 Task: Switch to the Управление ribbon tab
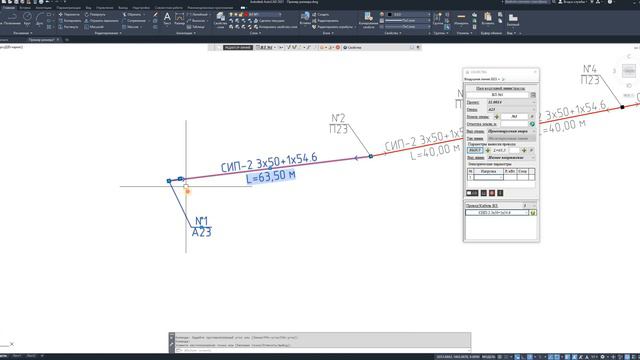(105, 8)
